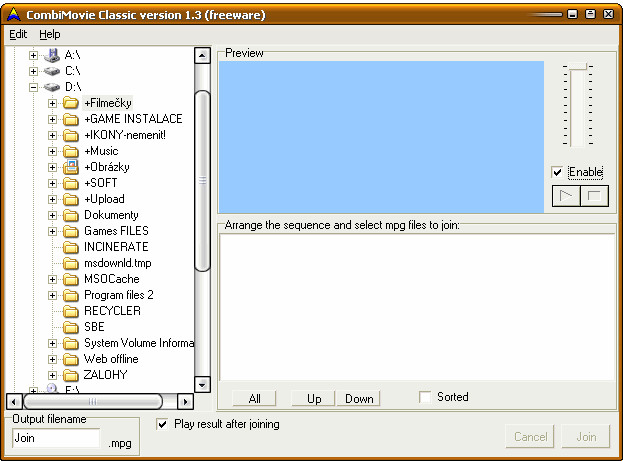The height and width of the screenshot is (461, 623).
Task: Click the msdownld.tmp folder icon
Action: coord(71,263)
